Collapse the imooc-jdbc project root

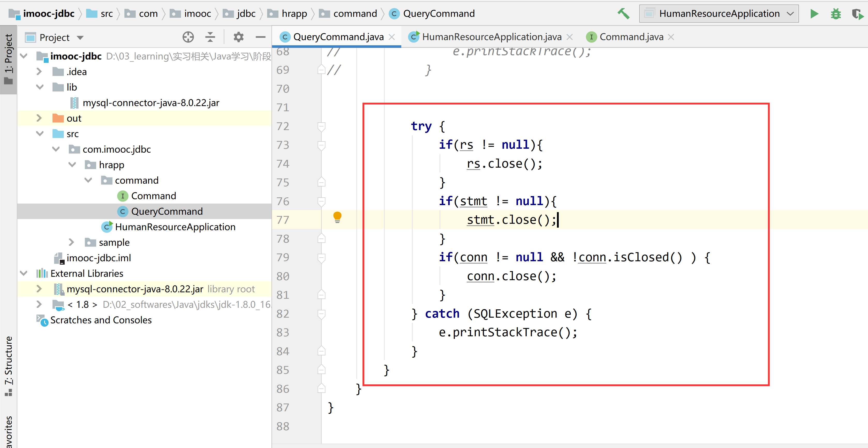pos(24,56)
